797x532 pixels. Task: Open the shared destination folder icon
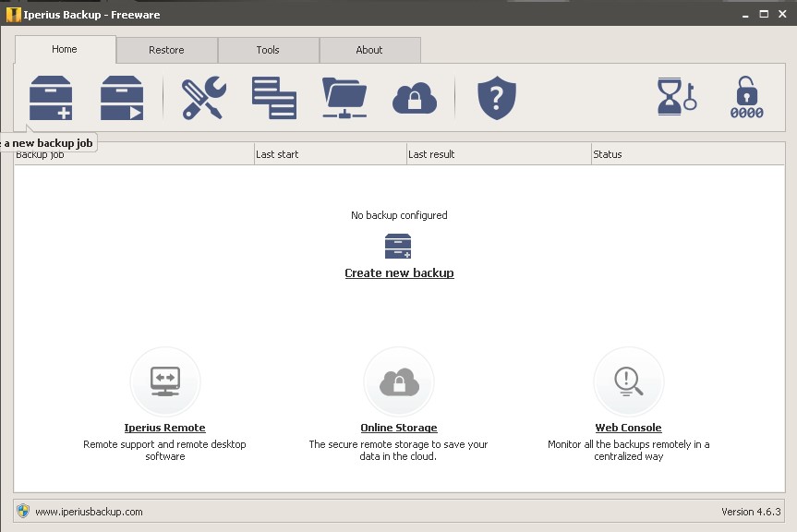pos(344,96)
